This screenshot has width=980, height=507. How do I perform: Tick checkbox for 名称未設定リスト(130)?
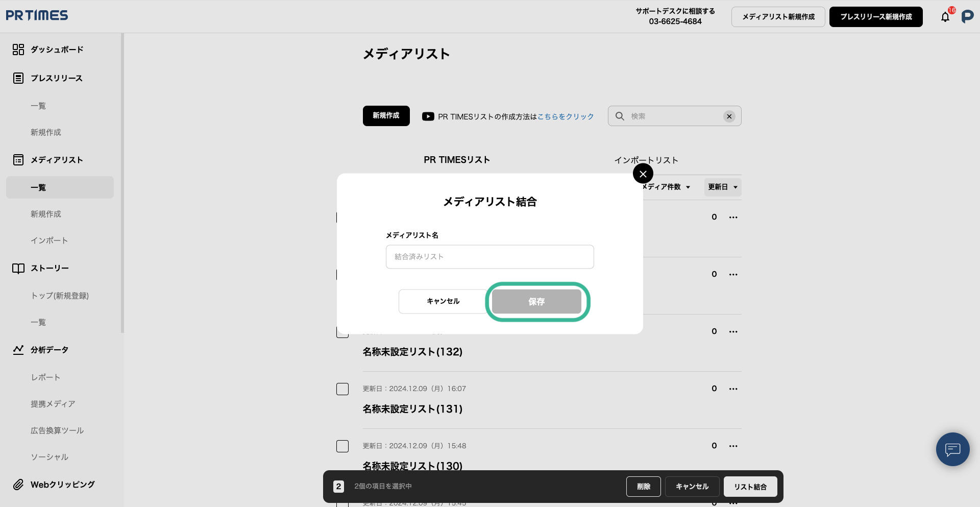point(342,446)
